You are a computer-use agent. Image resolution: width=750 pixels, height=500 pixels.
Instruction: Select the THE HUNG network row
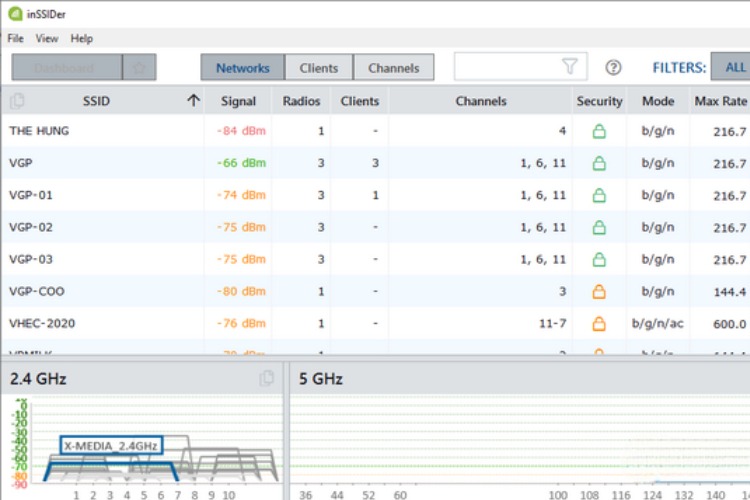100,131
